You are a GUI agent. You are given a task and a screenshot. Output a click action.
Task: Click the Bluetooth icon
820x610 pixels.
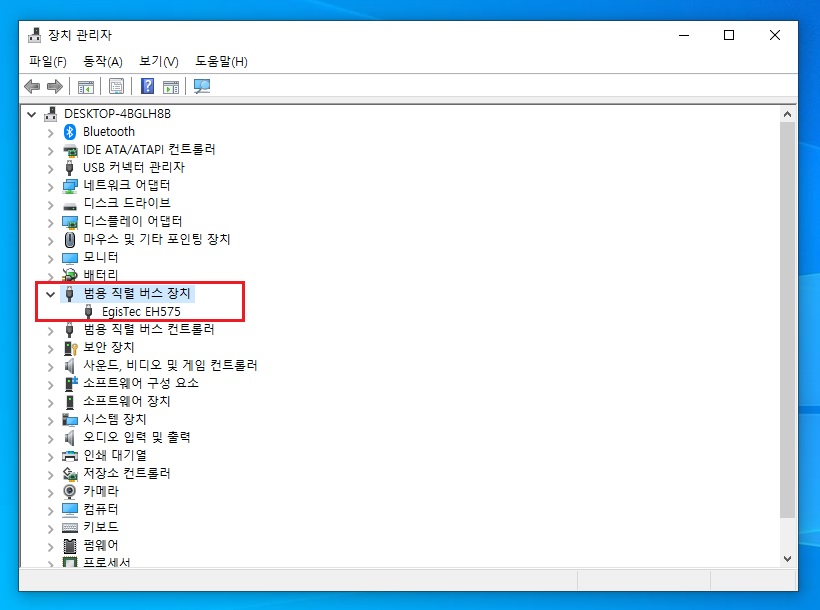(70, 132)
